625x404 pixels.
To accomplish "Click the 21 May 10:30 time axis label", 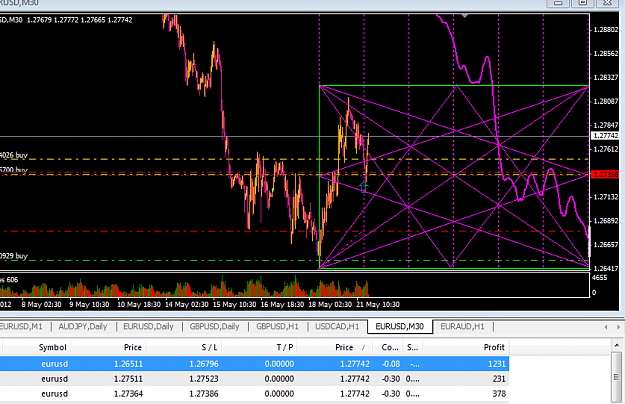I will click(x=378, y=304).
